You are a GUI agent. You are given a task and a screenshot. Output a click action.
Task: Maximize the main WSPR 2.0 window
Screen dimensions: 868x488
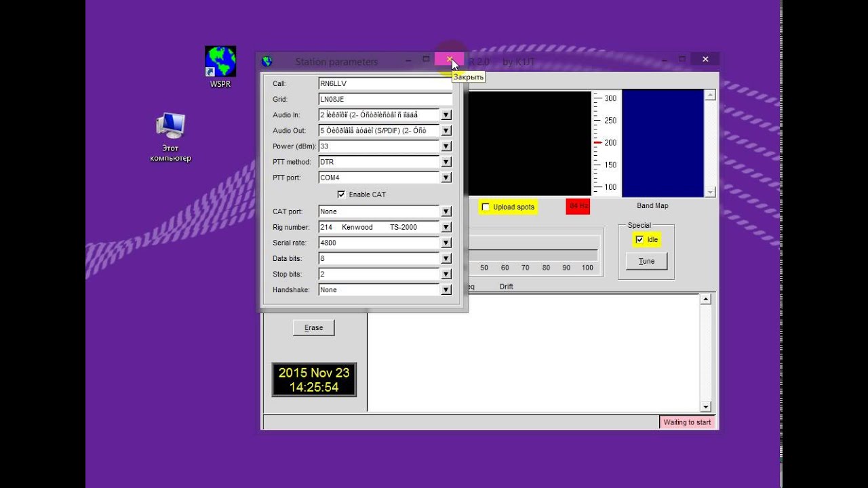(x=682, y=60)
